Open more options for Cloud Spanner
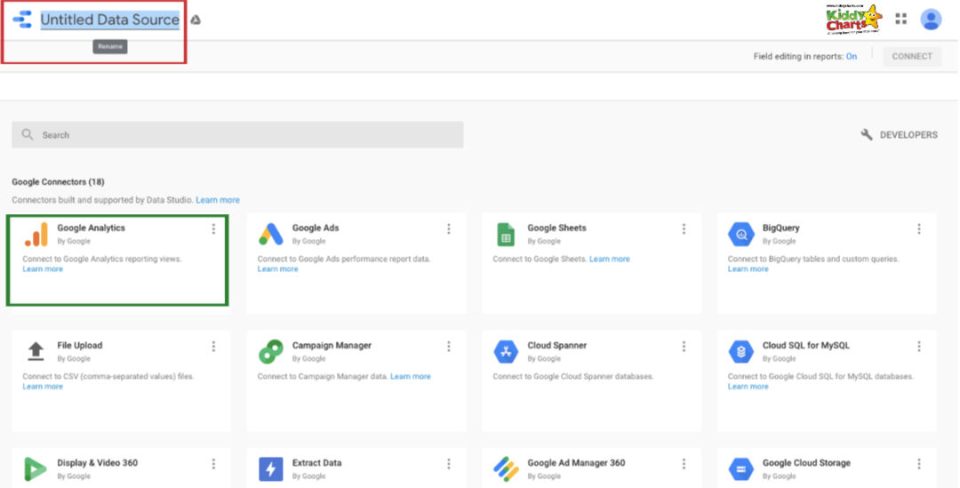 684,346
